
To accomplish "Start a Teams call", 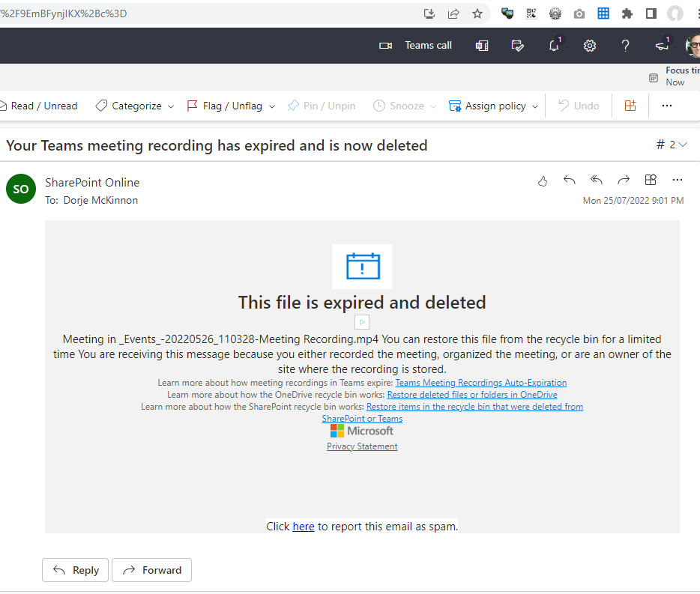I will [416, 46].
